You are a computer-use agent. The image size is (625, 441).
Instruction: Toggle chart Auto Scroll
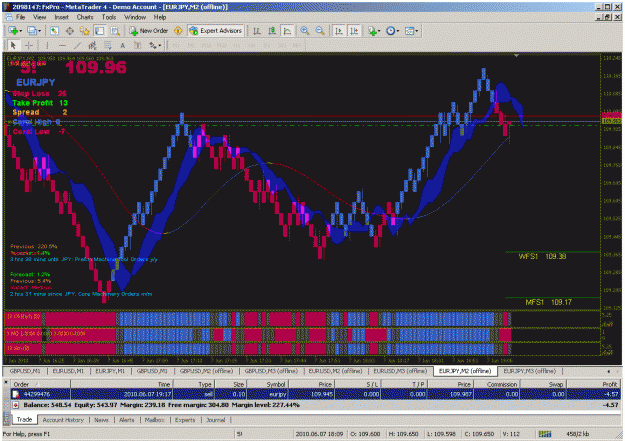pos(339,31)
